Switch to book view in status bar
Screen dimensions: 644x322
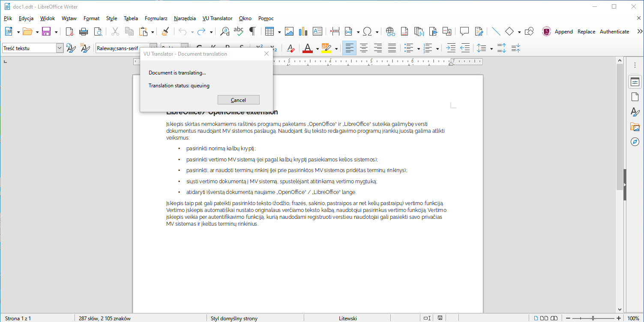[x=554, y=318]
